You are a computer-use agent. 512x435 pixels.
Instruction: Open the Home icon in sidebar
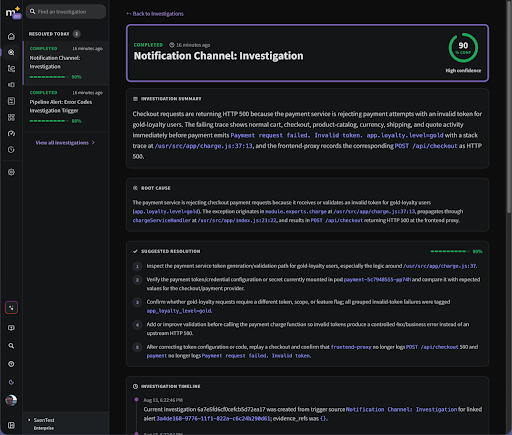11,36
